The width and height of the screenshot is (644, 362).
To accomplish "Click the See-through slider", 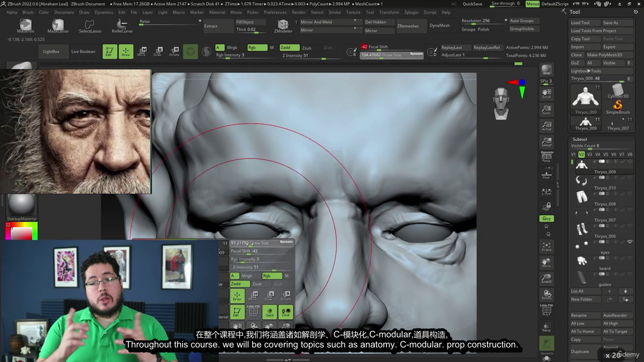I will 505,4.
